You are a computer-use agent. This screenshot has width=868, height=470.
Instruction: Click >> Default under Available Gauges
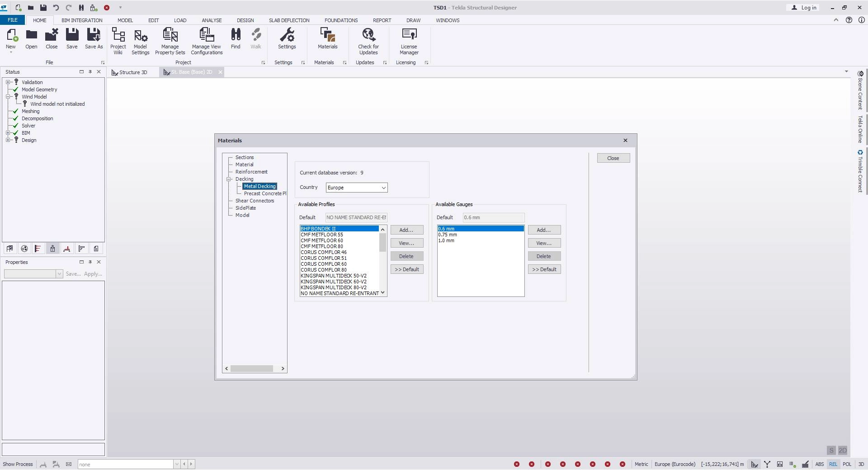tap(544, 269)
